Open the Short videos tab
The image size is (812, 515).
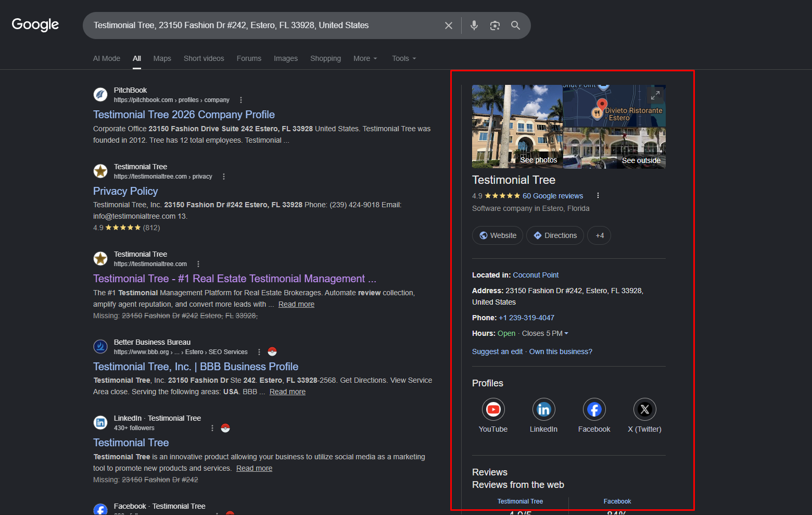204,58
